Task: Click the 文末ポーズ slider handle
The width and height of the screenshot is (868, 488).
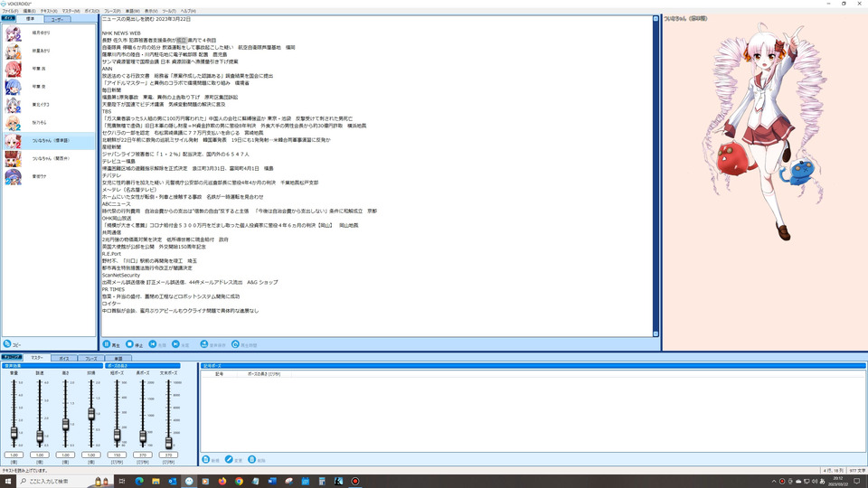Action: (x=168, y=442)
